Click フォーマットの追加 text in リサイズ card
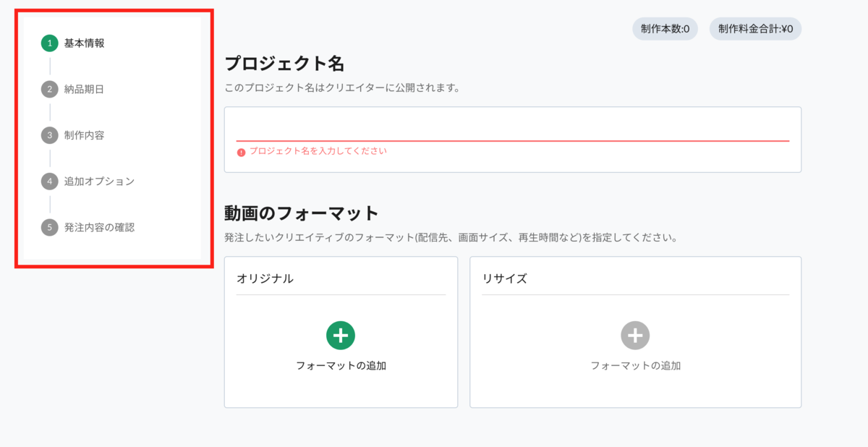868x447 pixels. (635, 366)
